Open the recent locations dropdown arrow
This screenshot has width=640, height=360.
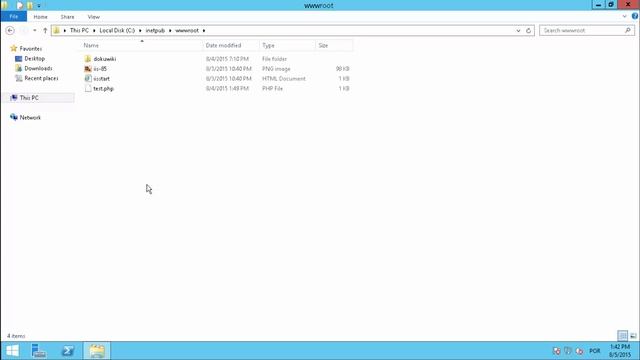[35, 31]
